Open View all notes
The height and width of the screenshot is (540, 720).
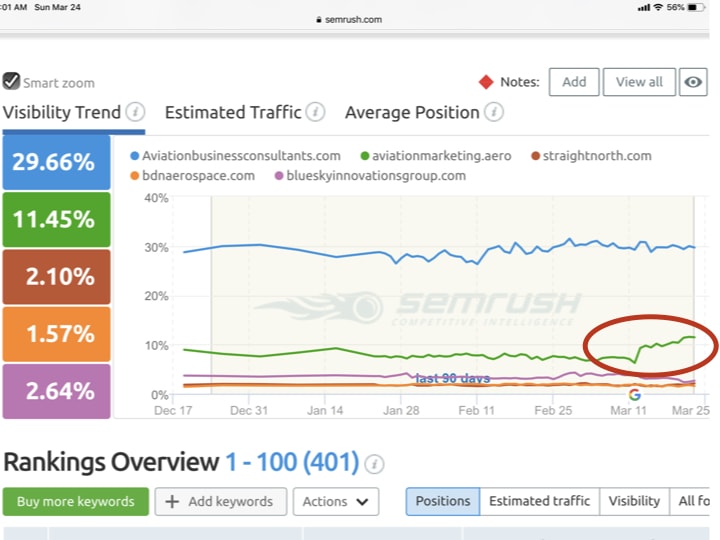pyautogui.click(x=639, y=82)
